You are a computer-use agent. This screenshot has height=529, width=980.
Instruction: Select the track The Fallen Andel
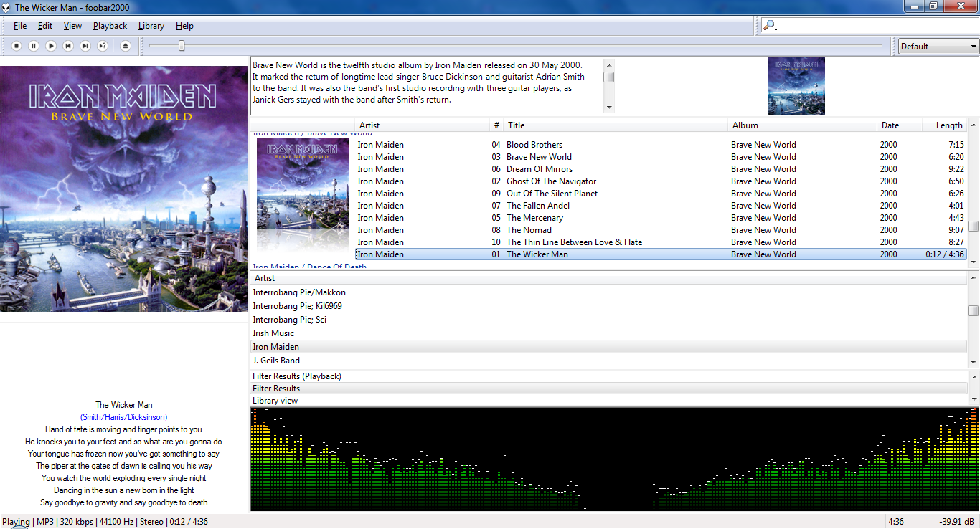[661, 206]
